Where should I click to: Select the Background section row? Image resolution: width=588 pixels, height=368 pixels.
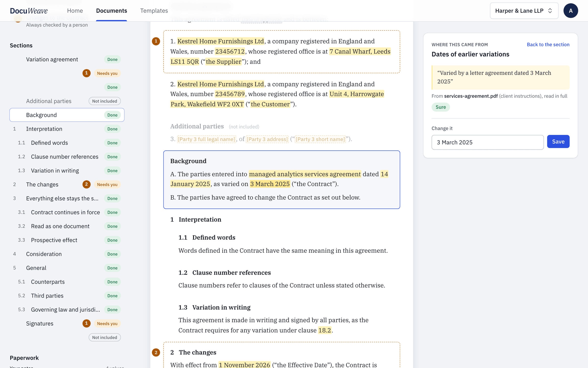coord(67,115)
